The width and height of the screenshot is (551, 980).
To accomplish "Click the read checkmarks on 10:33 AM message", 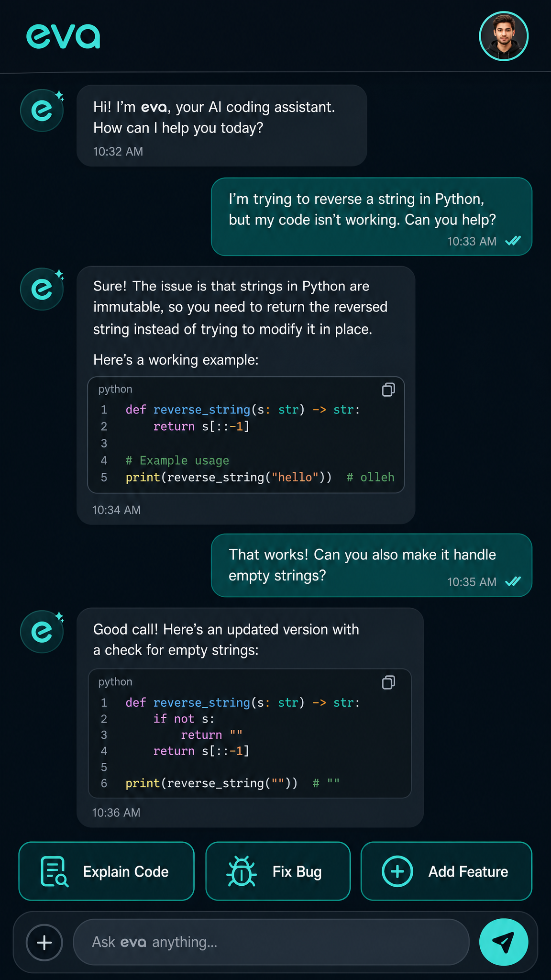I will pos(513,241).
